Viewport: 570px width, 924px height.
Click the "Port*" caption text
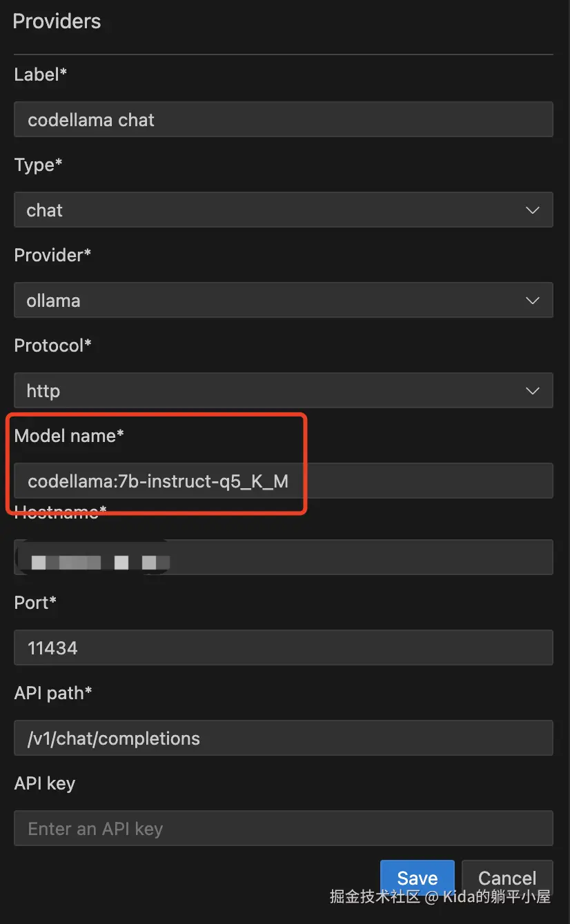coord(35,603)
